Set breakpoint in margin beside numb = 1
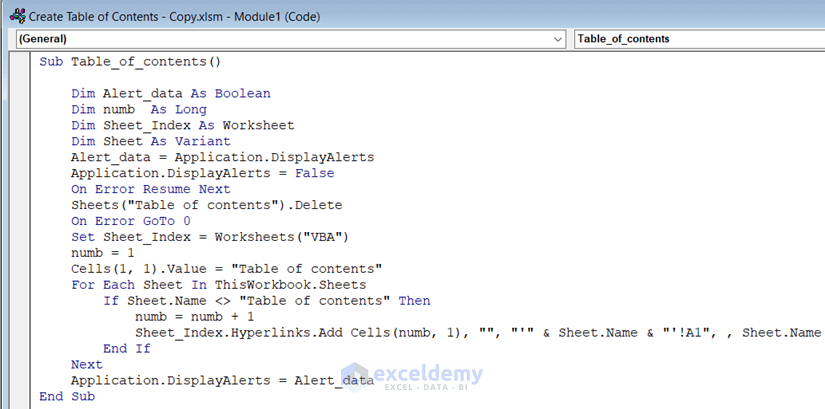 click(19, 253)
